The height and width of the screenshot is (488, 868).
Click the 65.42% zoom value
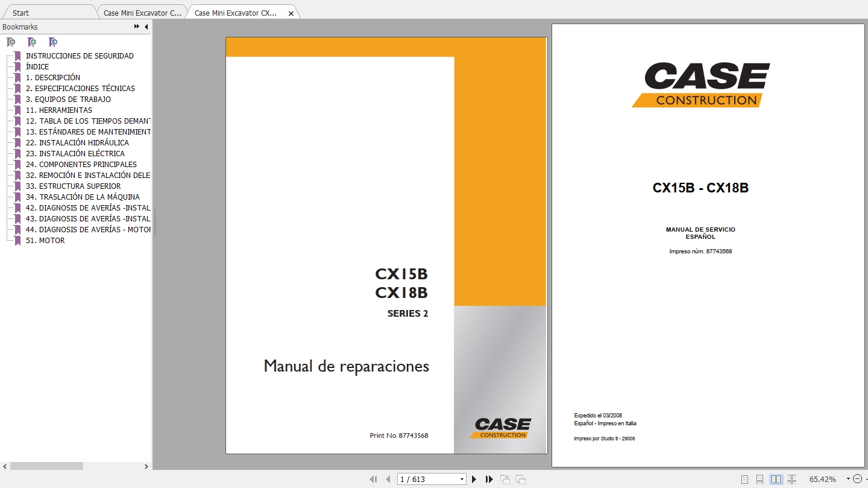pos(822,480)
